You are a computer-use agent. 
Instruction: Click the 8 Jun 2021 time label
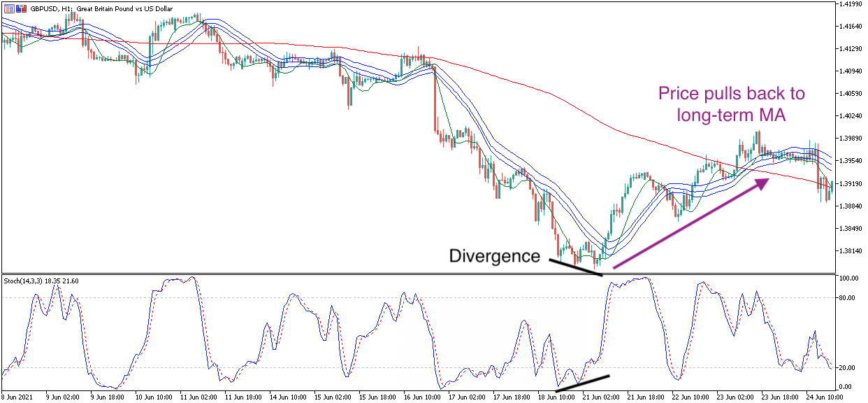16,396
